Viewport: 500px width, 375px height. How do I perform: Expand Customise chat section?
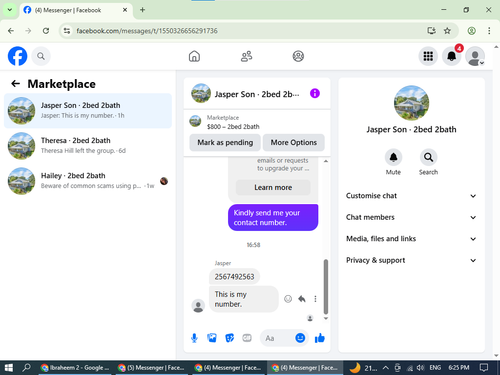411,196
